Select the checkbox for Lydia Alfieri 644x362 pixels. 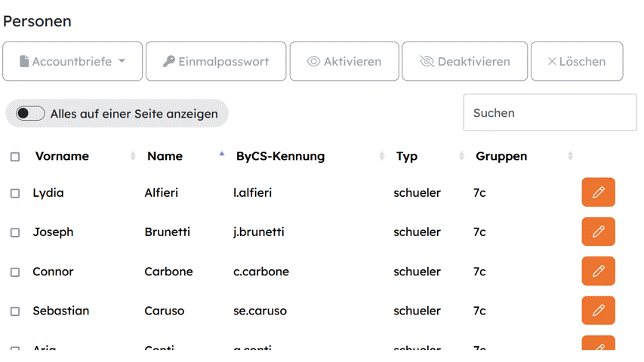click(15, 193)
